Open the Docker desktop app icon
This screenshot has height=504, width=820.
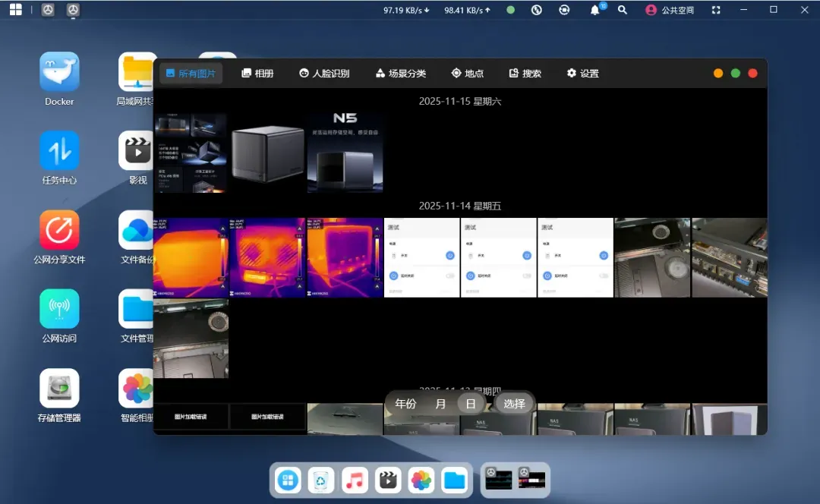(59, 72)
